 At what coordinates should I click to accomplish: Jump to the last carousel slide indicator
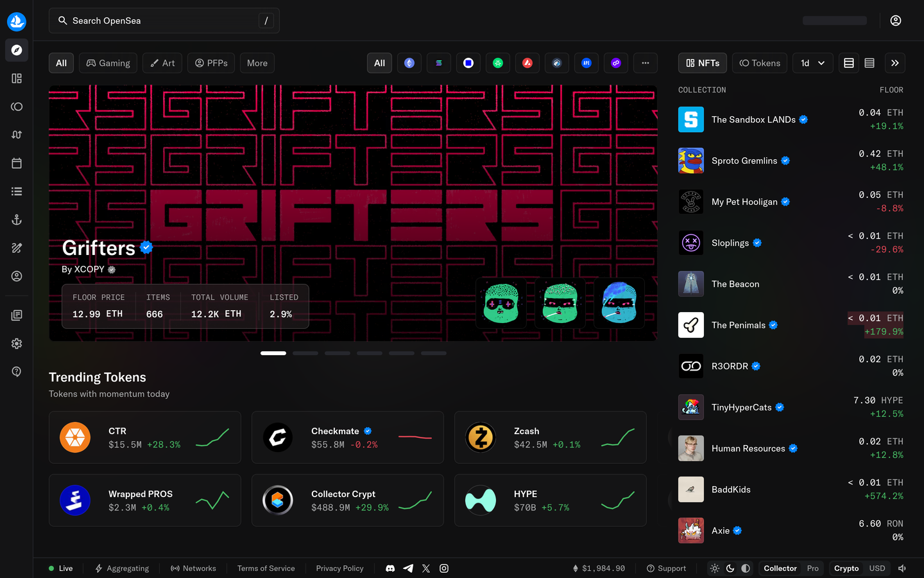click(x=434, y=353)
